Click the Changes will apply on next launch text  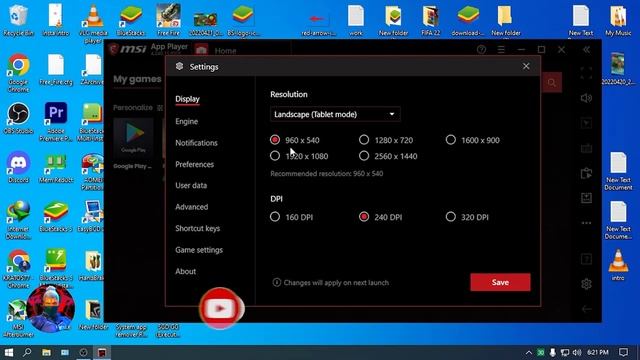coord(336,282)
